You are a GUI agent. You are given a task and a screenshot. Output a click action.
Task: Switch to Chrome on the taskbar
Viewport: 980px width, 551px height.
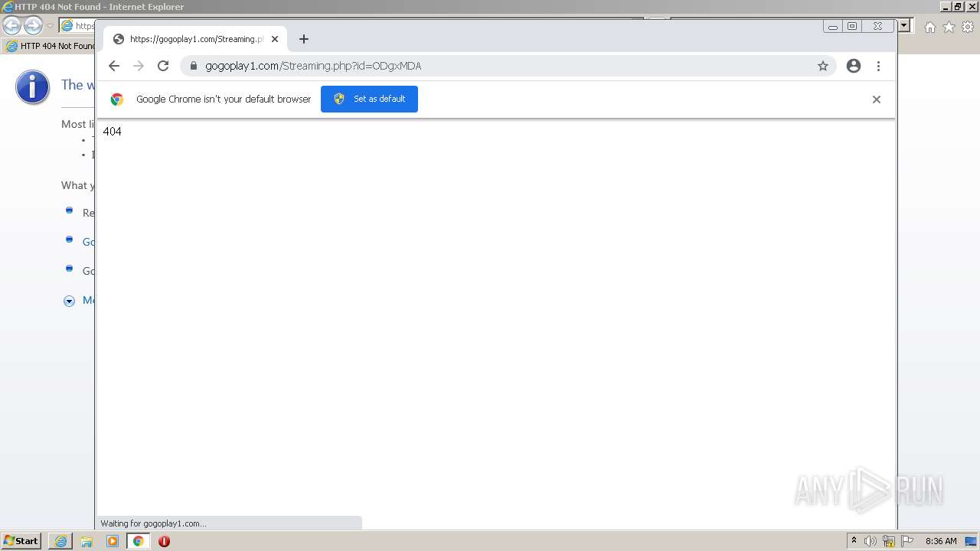click(139, 541)
